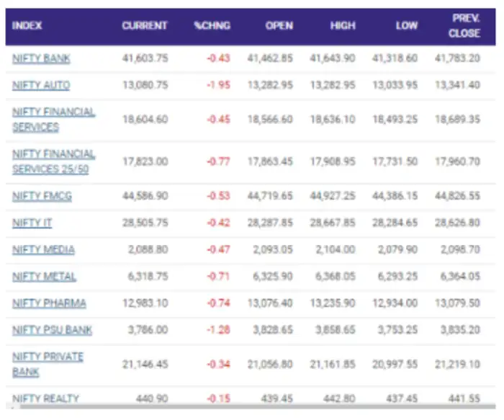The image size is (504, 420).
Task: Select the NIFTY PHARMA index link
Action: 48,303
